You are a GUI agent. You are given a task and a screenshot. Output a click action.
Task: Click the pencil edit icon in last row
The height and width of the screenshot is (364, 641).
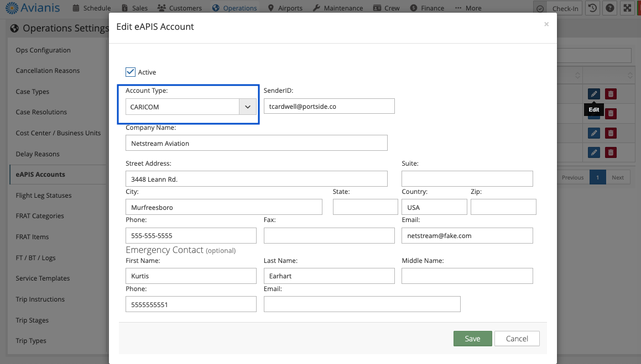click(593, 152)
